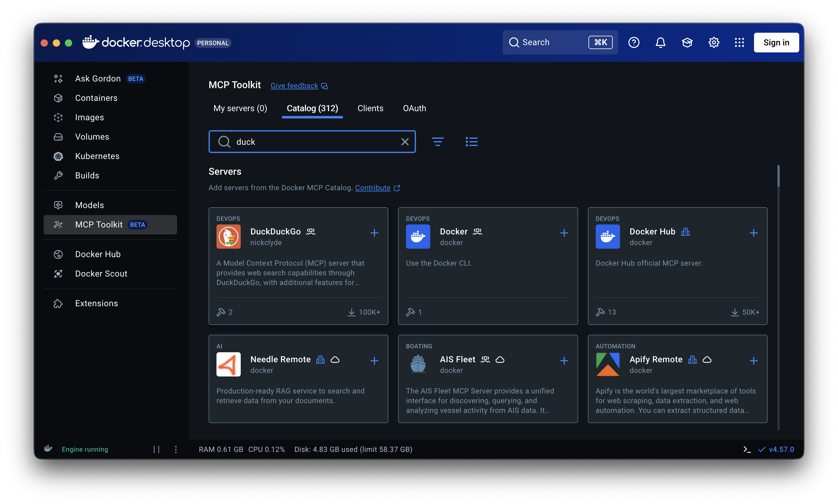Image resolution: width=838 pixels, height=504 pixels.
Task: Click the Sign in button
Action: click(776, 42)
